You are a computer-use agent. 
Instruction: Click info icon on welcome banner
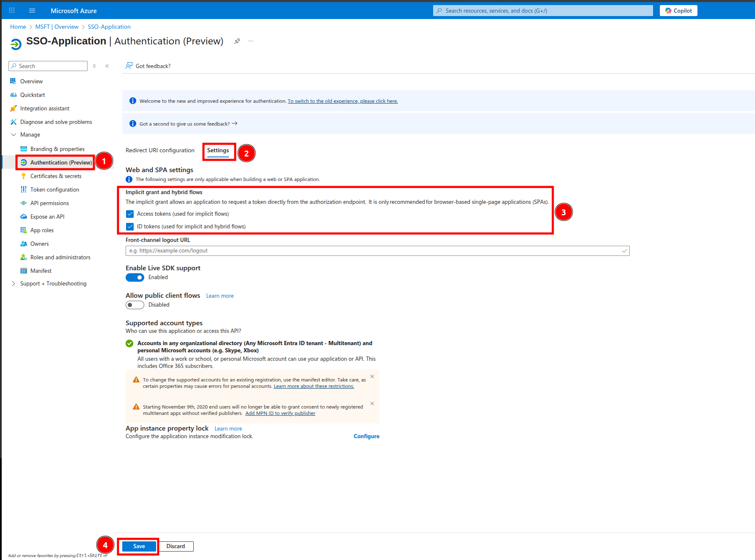pyautogui.click(x=133, y=101)
